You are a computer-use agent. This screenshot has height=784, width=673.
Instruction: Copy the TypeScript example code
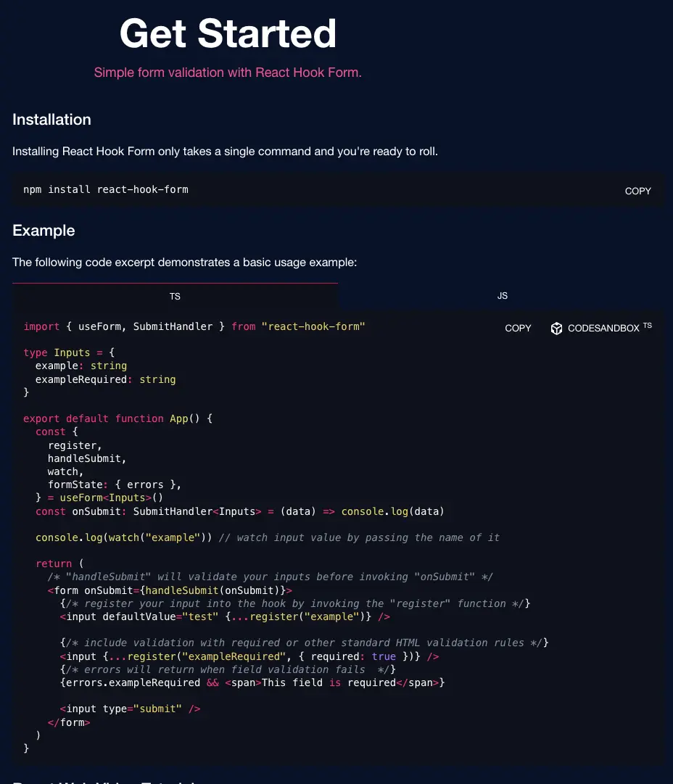(518, 328)
